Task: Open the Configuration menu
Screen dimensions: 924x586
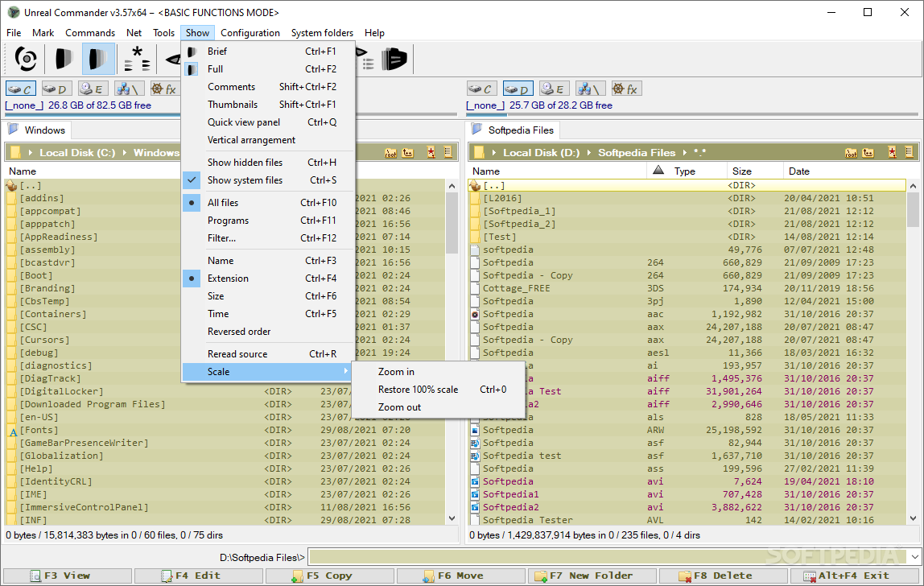Action: pos(250,33)
